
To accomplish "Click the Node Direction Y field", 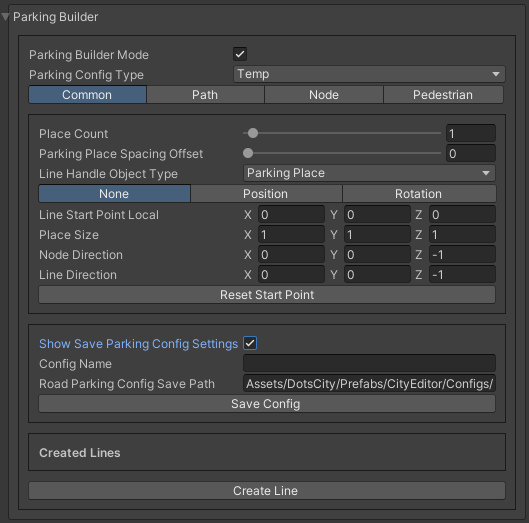I will pos(377,254).
